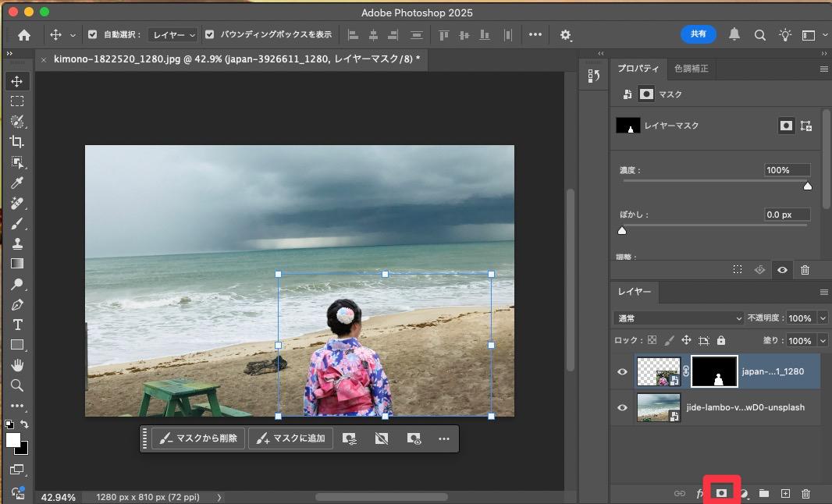Toggle the バウンディングボックスを表示 checkbox
Image resolution: width=832 pixels, height=504 pixels.
click(210, 34)
